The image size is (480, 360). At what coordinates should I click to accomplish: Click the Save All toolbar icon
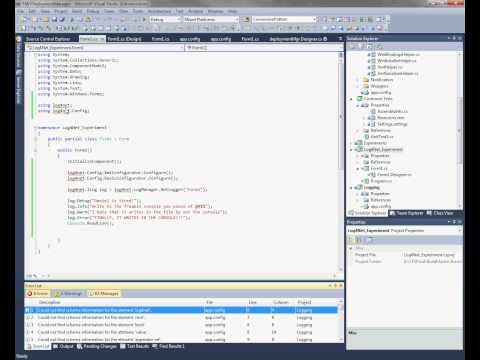62,20
